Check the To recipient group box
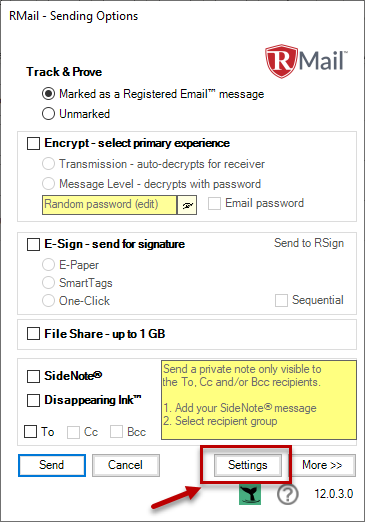Image resolution: width=365 pixels, height=522 pixels. pos(30,432)
